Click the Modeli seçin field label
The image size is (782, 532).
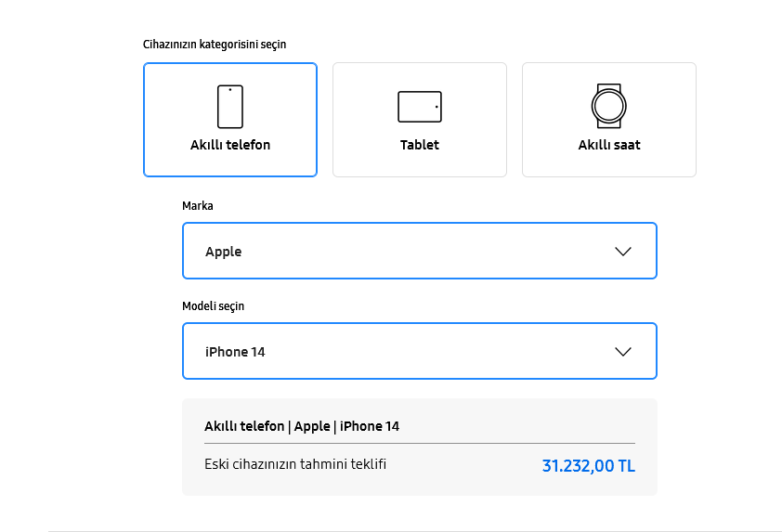(x=213, y=306)
